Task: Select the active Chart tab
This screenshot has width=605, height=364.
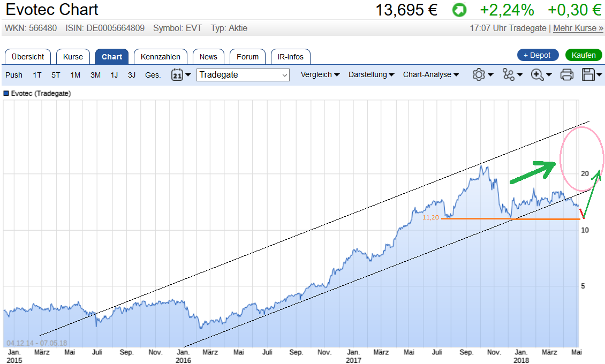Action: 112,57
